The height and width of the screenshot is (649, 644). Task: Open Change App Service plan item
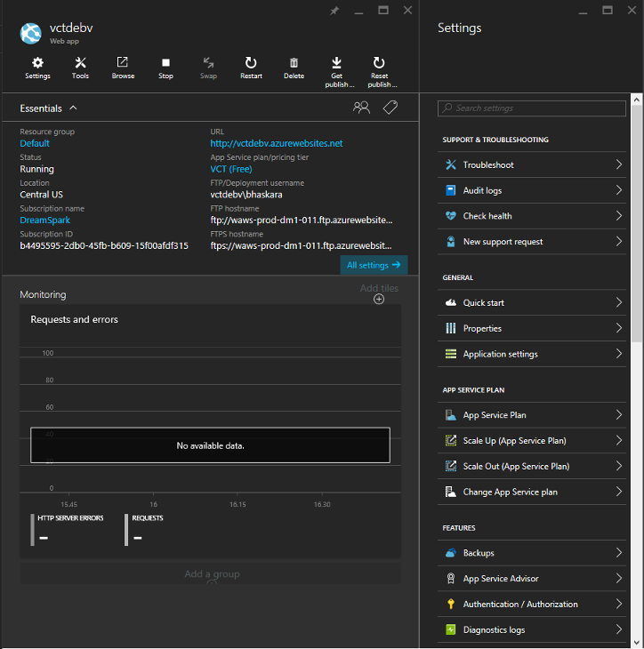(532, 493)
